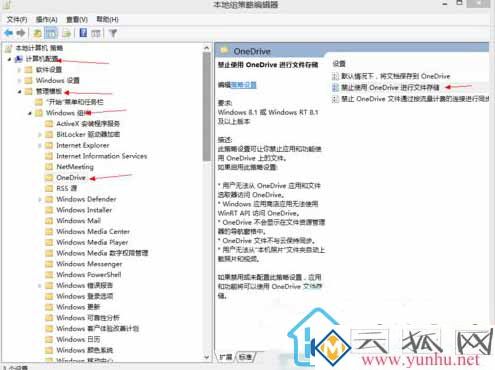This screenshot has height=370, width=495.
Task: Click the tree pane scrollbar up arrow
Action: pos(207,48)
